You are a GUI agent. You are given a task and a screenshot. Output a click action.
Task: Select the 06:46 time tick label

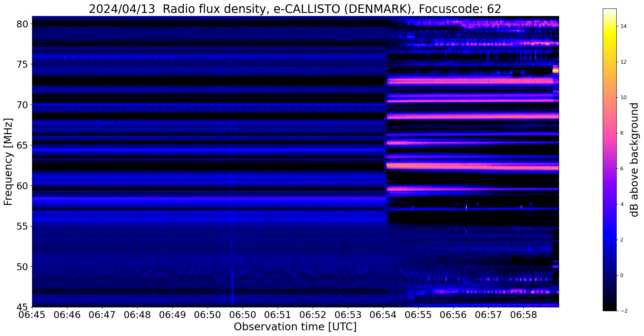pos(67,315)
